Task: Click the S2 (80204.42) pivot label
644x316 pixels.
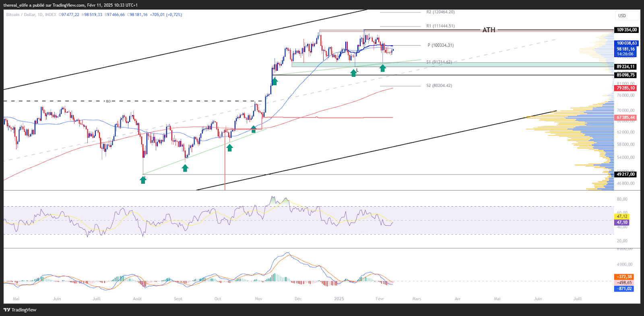Action: tap(439, 85)
